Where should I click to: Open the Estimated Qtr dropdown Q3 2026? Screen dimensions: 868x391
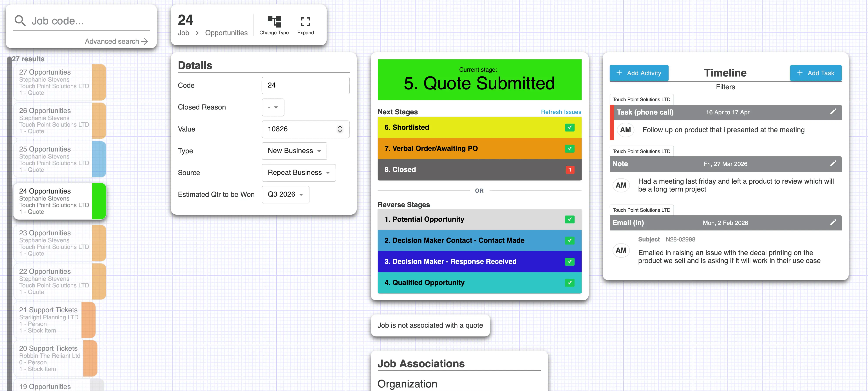point(285,195)
